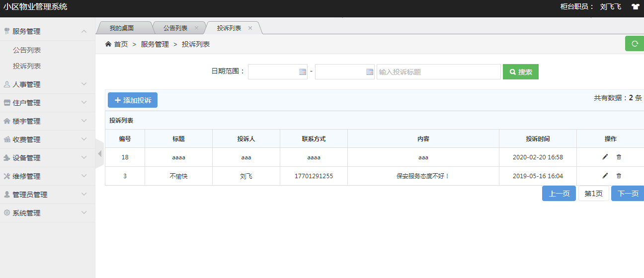
Task: Switch to the 我的桌面 tab
Action: coord(122,28)
